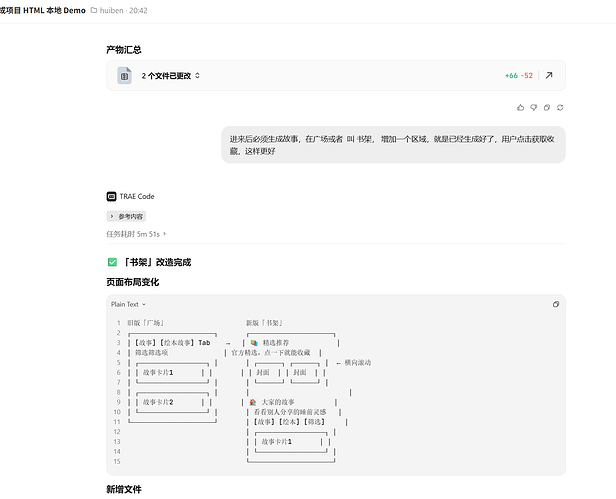Expand the 2 个文件已更改 file list

(x=171, y=75)
